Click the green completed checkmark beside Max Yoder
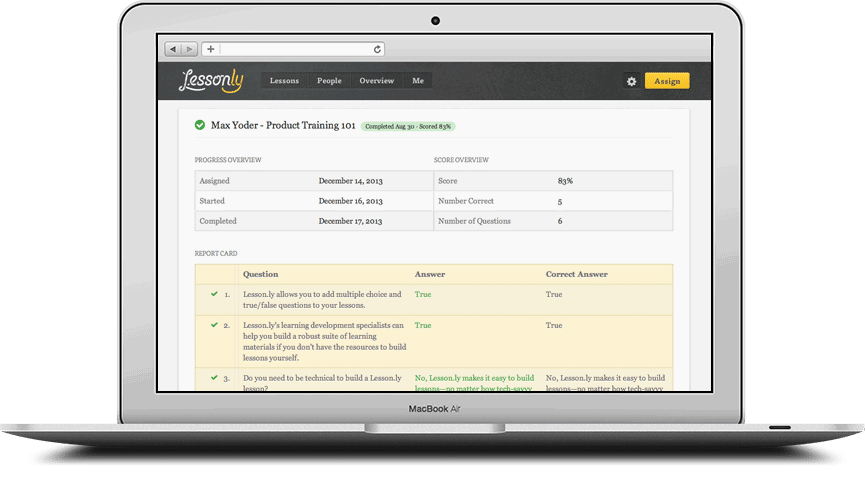 [200, 125]
